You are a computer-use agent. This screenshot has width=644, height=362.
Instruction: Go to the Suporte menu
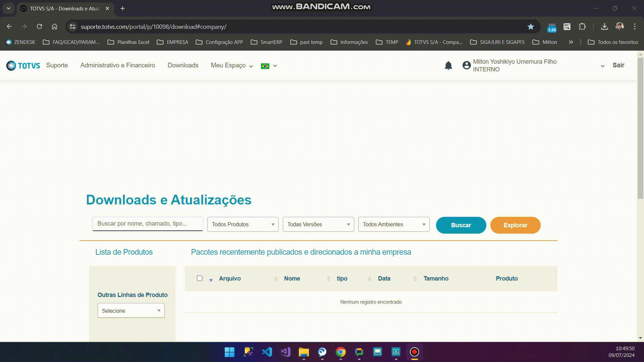pyautogui.click(x=57, y=65)
